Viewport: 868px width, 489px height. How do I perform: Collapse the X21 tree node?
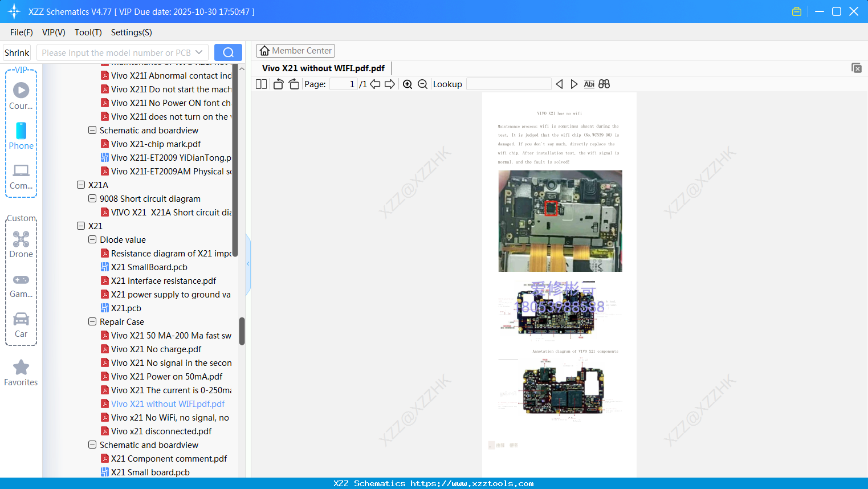pos(81,226)
